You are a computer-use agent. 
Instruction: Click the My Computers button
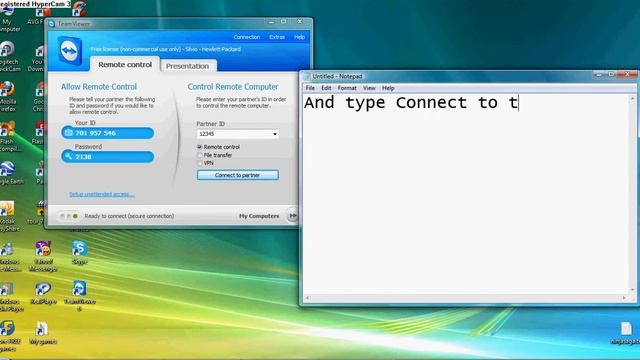pos(259,216)
